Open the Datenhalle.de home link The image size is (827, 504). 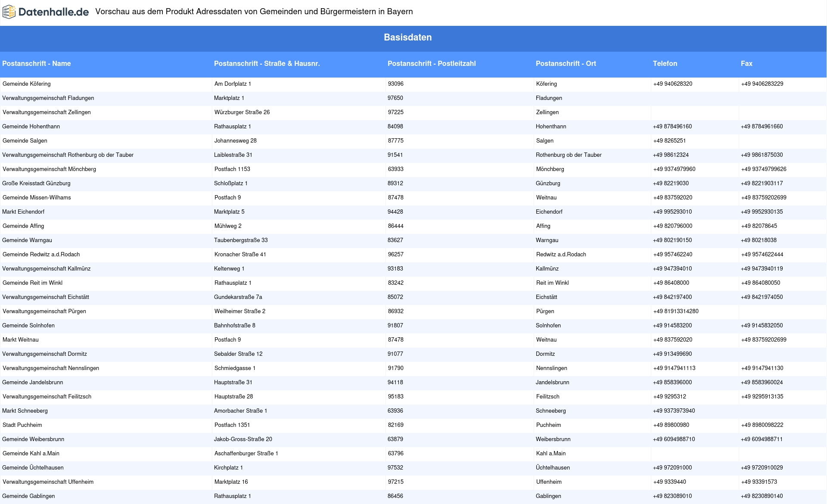click(x=46, y=12)
